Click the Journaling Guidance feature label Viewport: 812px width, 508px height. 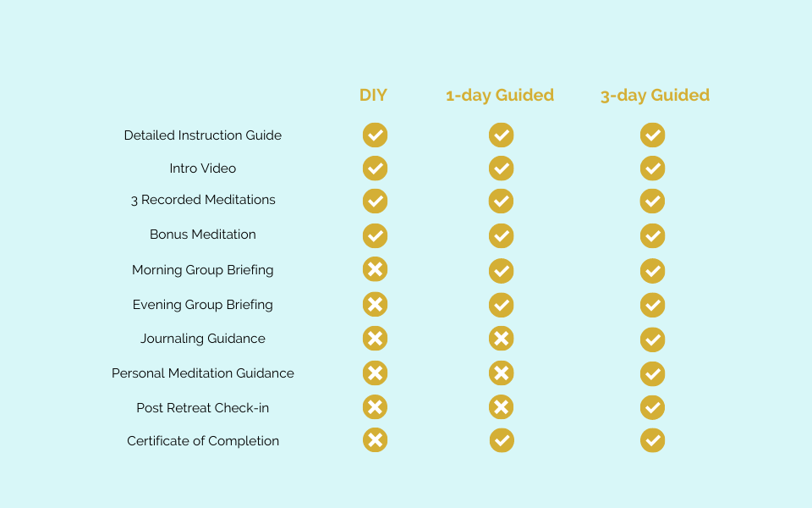click(x=203, y=339)
